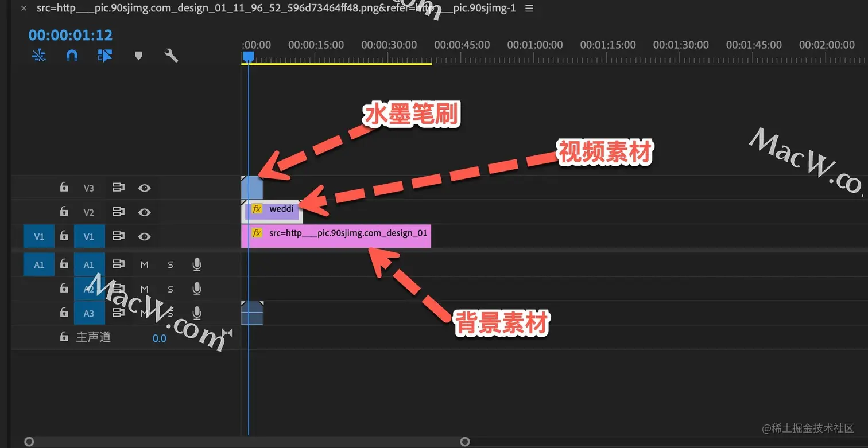Toggle lock on video track V1
The image size is (868, 448).
(64, 236)
